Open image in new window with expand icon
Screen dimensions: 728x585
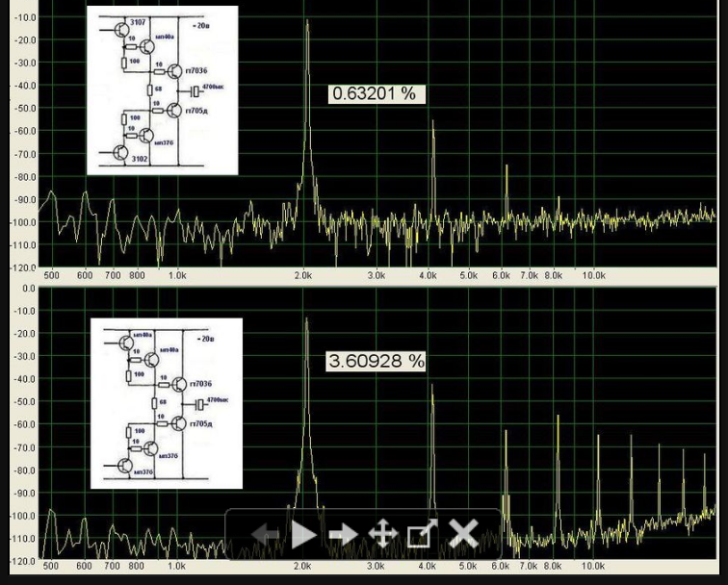coord(423,533)
